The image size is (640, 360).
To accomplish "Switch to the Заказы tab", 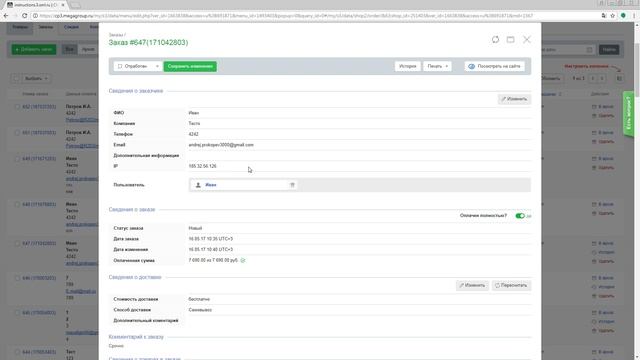I will 46,27.
